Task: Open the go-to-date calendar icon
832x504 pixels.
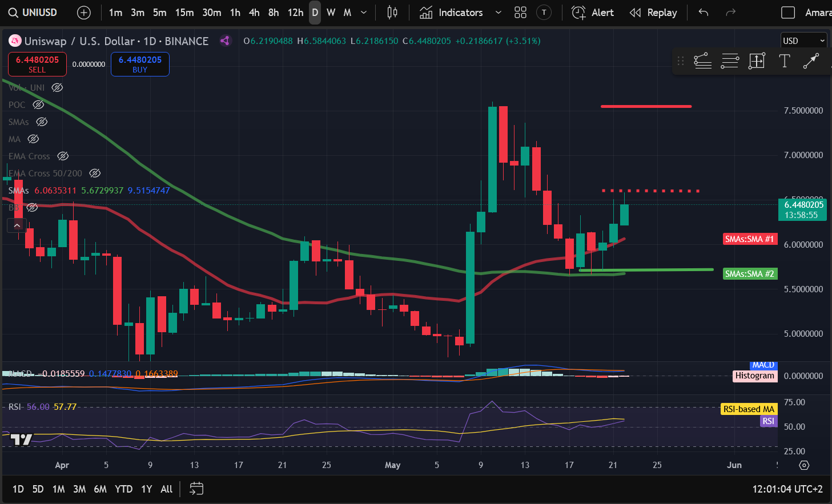Action: [196, 489]
